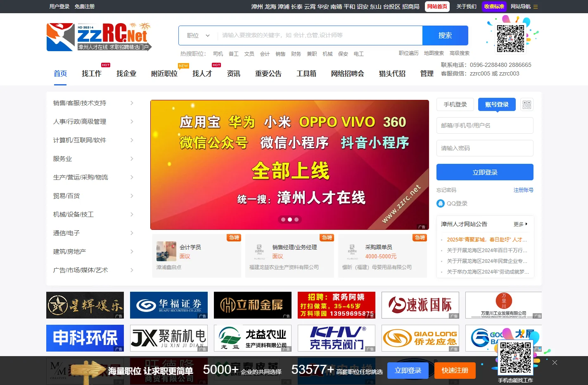This screenshot has width=588, height=385.
Task: Expand 人事/行政/高级管理 category
Action: coord(94,121)
